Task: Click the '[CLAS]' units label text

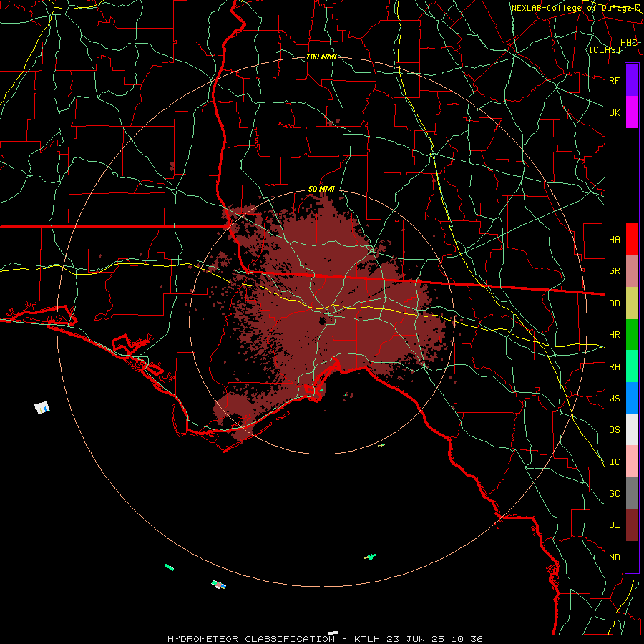Action: 605,50
